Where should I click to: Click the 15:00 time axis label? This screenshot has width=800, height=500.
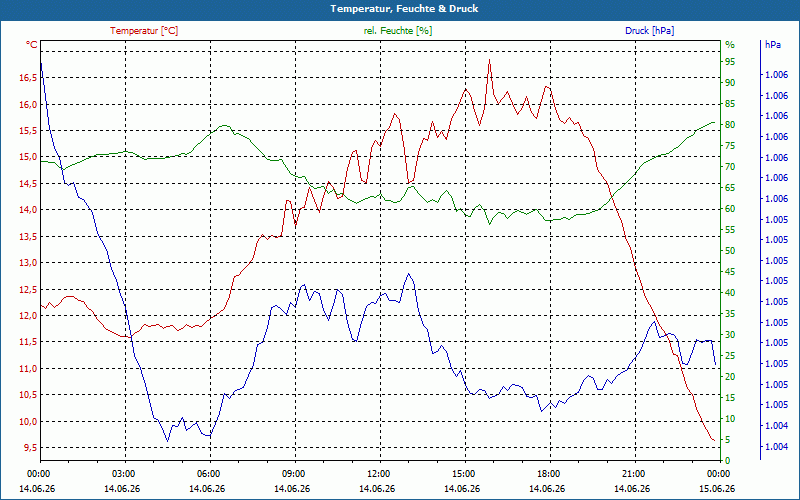[462, 474]
